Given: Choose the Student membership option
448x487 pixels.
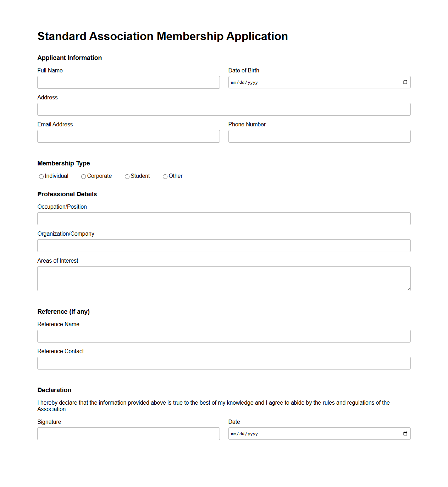Looking at the screenshot, I should click(127, 176).
